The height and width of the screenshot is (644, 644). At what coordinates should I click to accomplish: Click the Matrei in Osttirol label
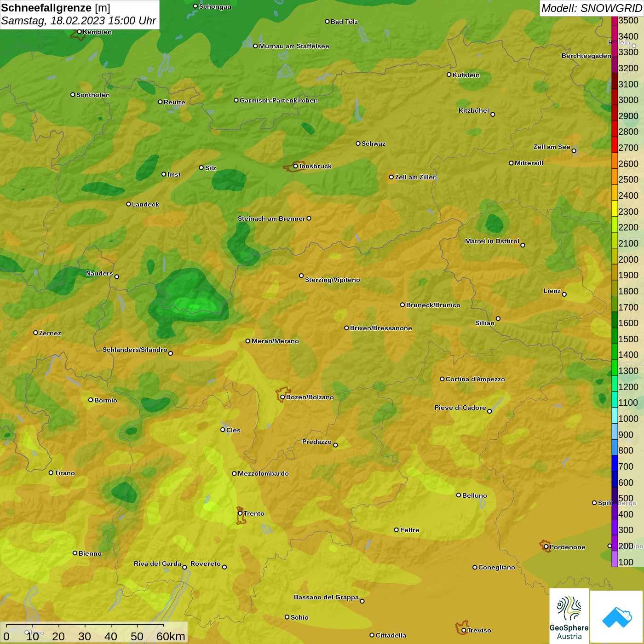coord(492,241)
